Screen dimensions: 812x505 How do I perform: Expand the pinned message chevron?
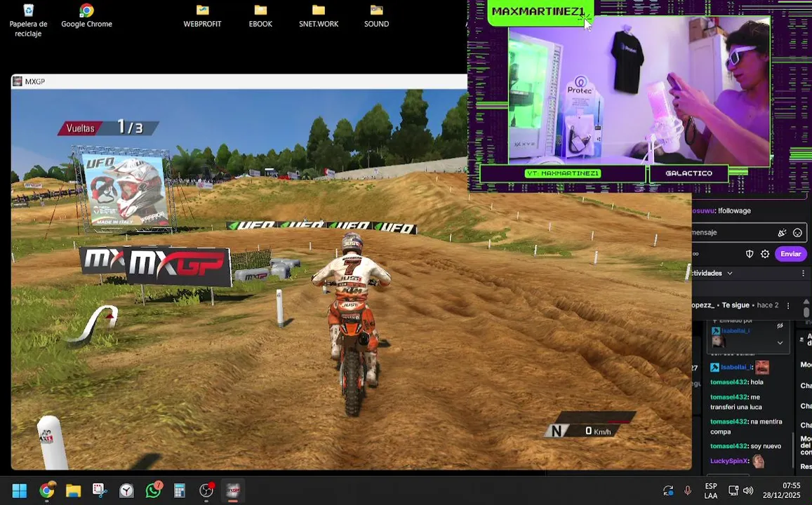coord(780,342)
